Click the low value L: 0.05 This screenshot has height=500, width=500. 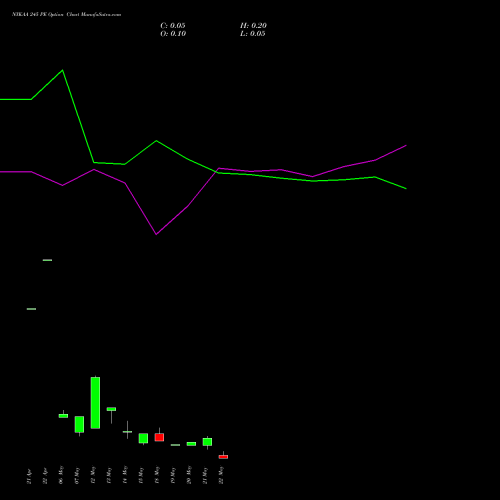pos(253,34)
